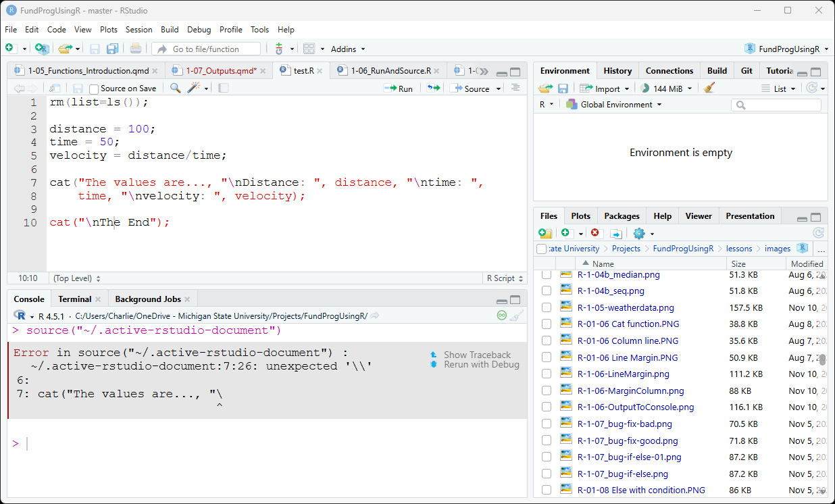Image resolution: width=835 pixels, height=504 pixels.
Task: Switch to the Packages tab
Action: [622, 216]
